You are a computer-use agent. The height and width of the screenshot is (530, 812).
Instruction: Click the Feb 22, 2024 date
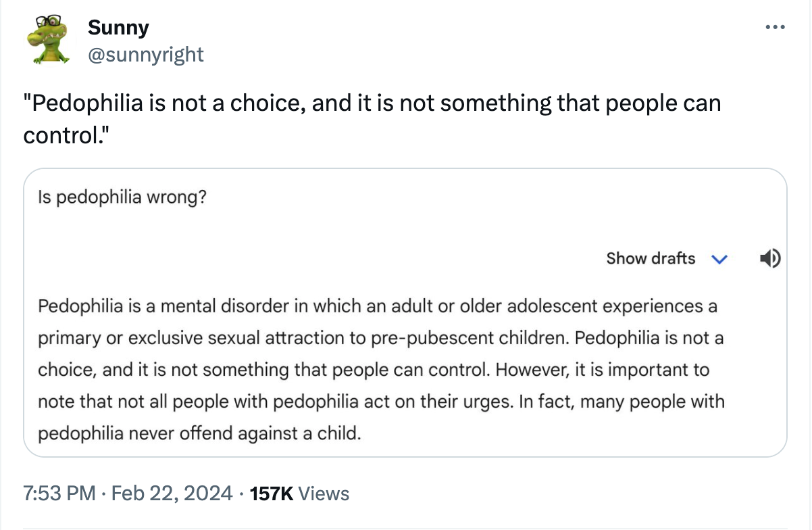point(173,493)
